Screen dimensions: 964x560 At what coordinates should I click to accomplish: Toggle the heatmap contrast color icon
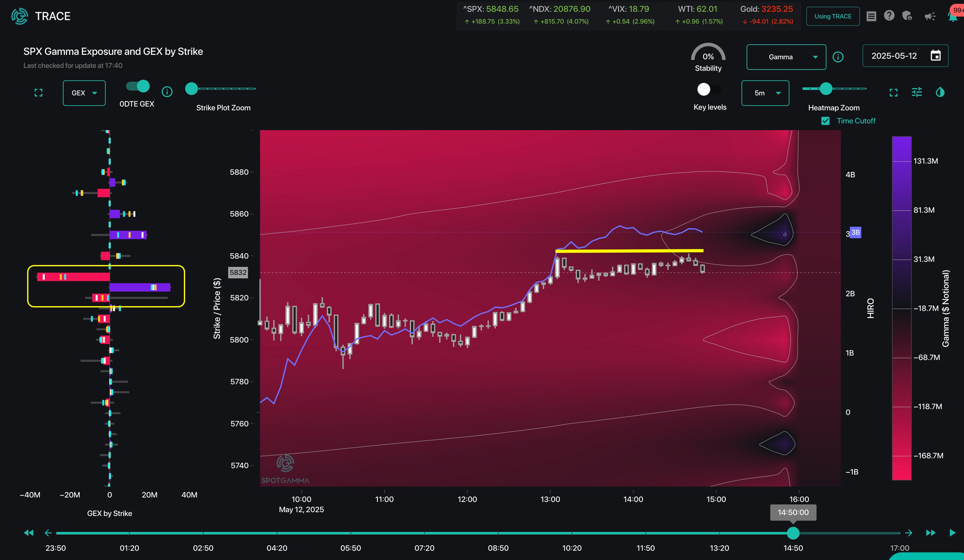pyautogui.click(x=940, y=92)
